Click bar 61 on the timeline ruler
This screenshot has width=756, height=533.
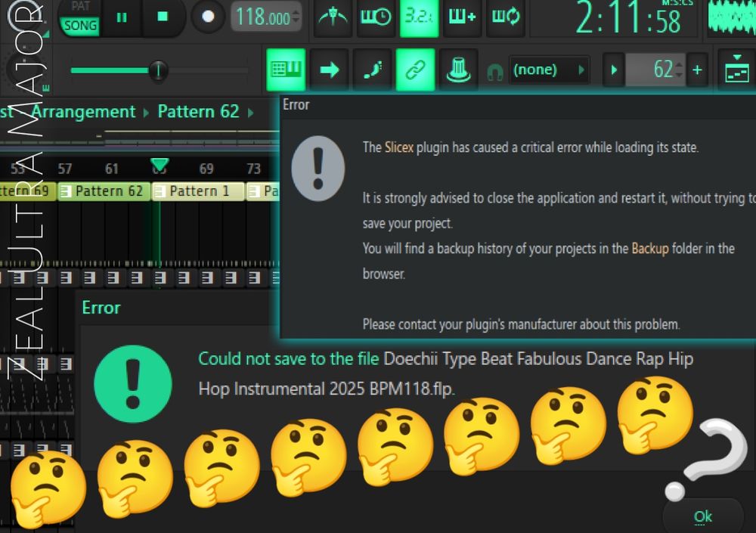pos(111,169)
